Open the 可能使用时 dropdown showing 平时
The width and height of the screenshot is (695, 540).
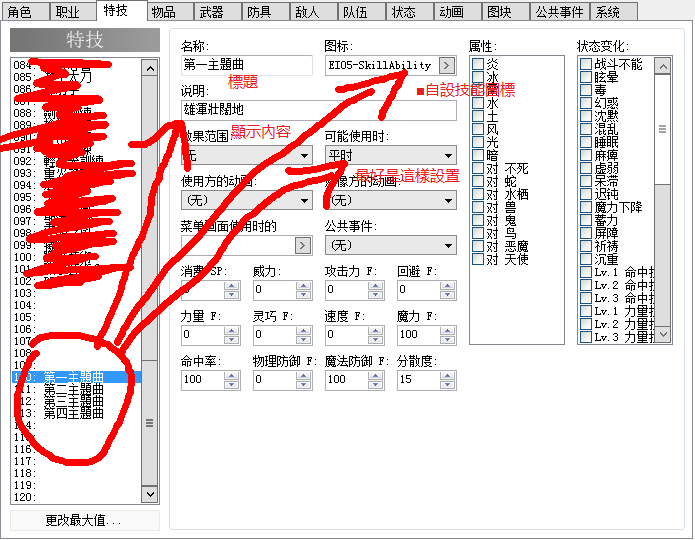tap(390, 156)
